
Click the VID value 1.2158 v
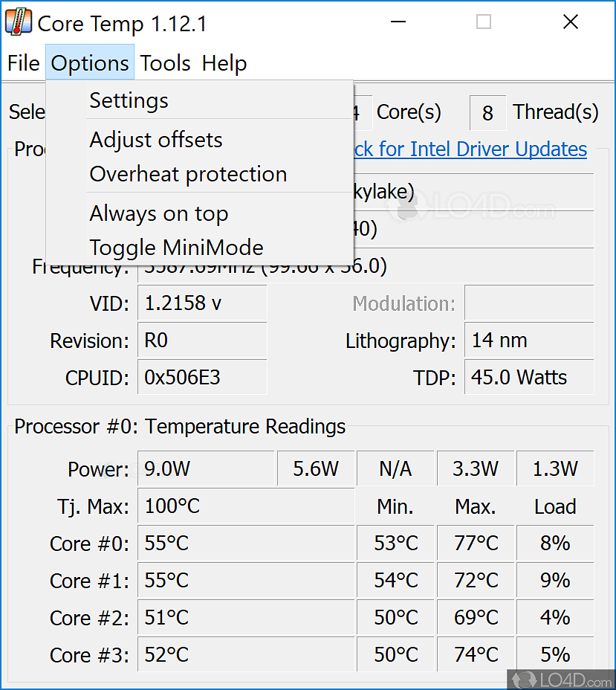click(x=202, y=303)
